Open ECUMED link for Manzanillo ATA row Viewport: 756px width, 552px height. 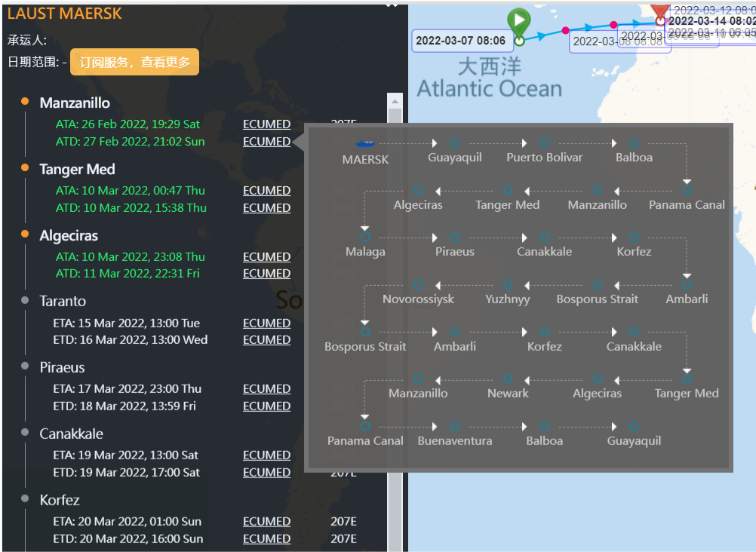tap(266, 124)
